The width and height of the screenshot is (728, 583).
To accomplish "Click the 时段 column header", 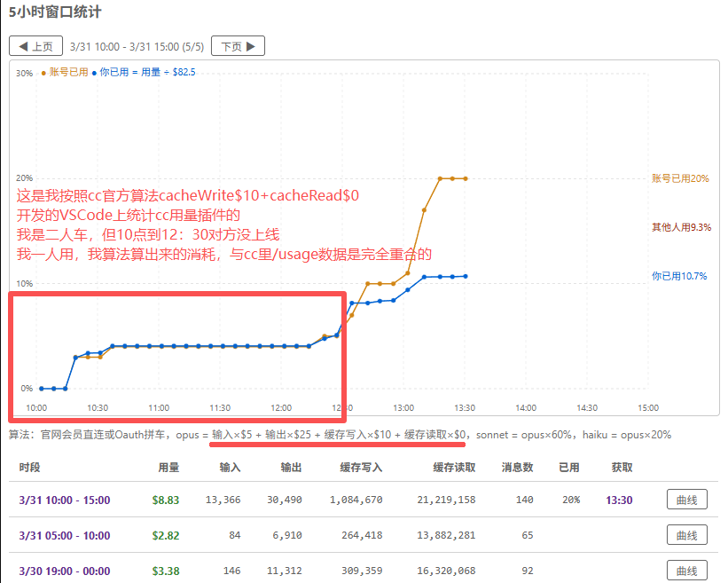I will click(x=29, y=468).
